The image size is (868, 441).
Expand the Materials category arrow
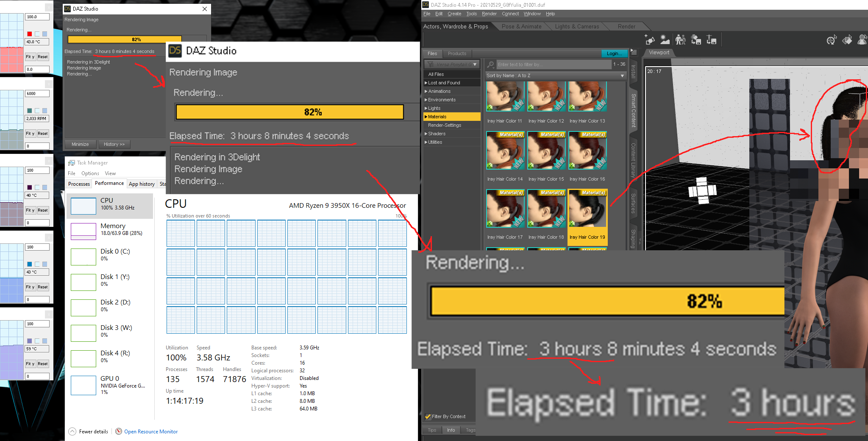[426, 117]
